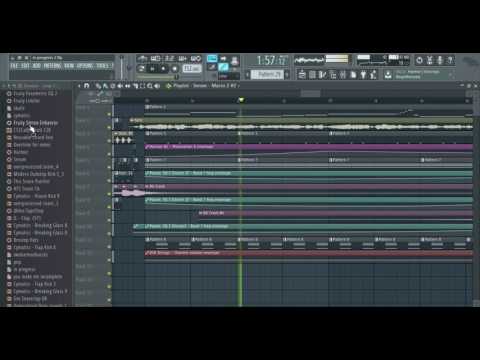Select next pattern with right arrow
The width and height of the screenshot is (480, 360).
(287, 75)
